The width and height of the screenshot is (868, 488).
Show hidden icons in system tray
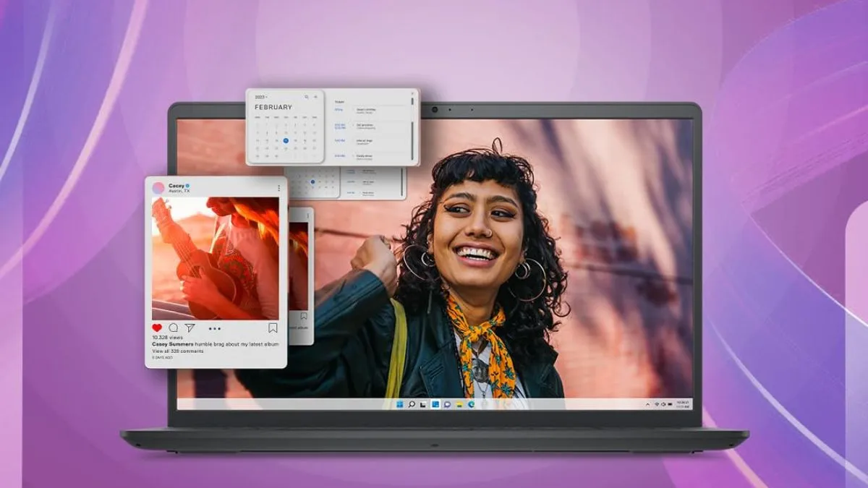648,403
